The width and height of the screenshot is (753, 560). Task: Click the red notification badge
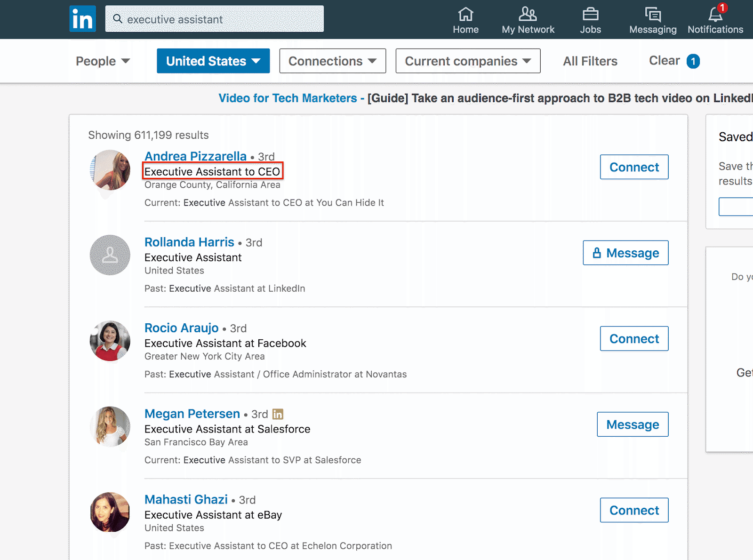click(x=722, y=8)
